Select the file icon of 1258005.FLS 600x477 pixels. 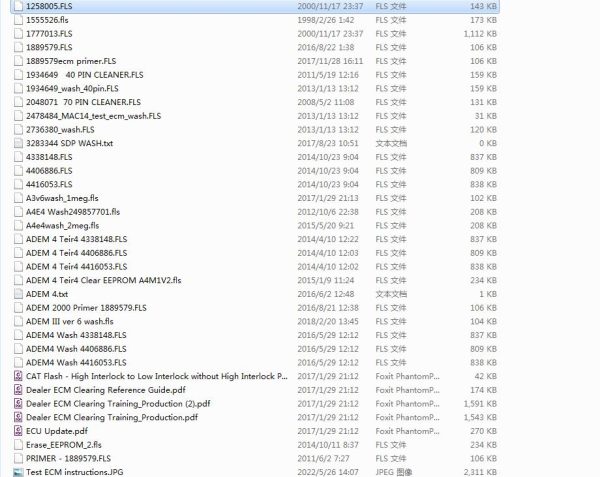click(x=18, y=6)
